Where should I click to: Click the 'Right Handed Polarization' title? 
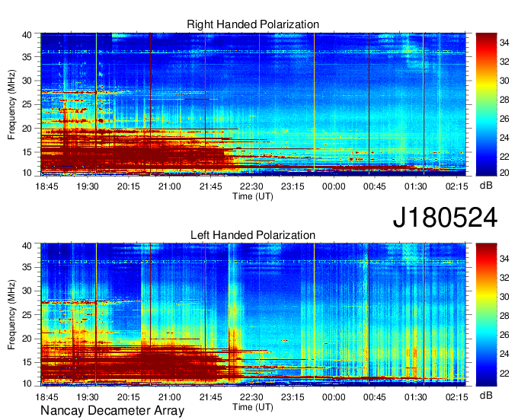point(253,24)
